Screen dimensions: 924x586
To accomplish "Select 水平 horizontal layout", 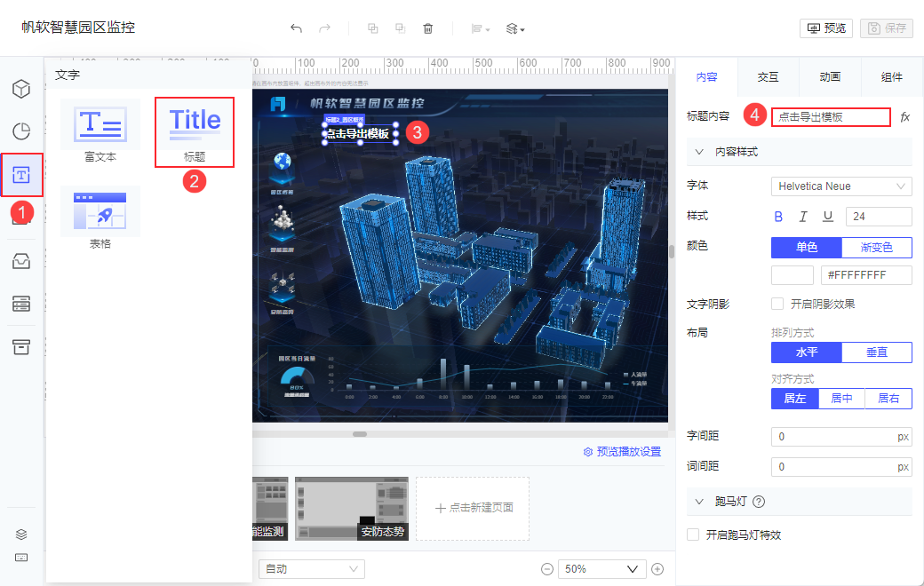I will click(807, 352).
